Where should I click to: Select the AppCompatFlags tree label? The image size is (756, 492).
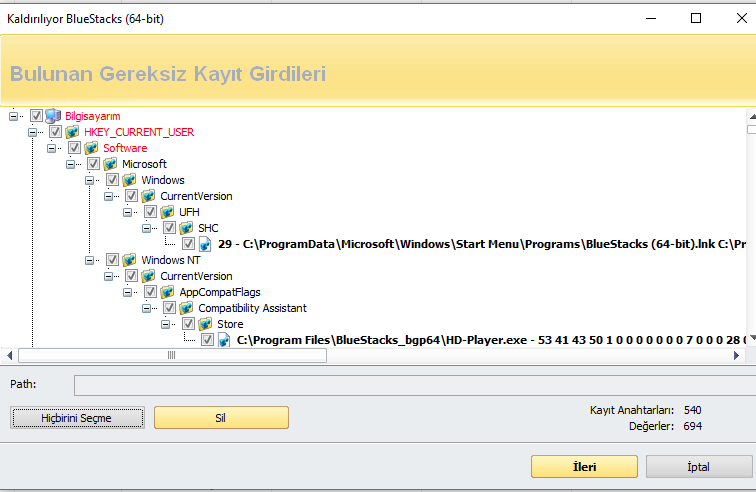point(220,292)
